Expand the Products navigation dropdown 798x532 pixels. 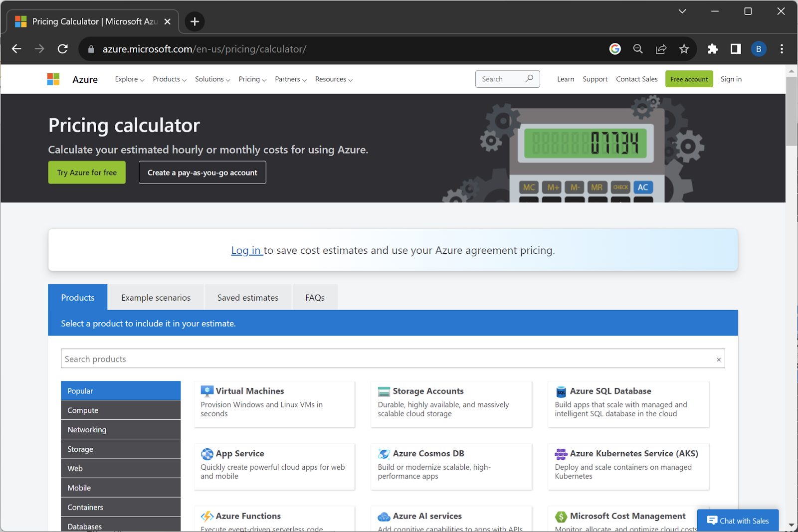coord(169,79)
